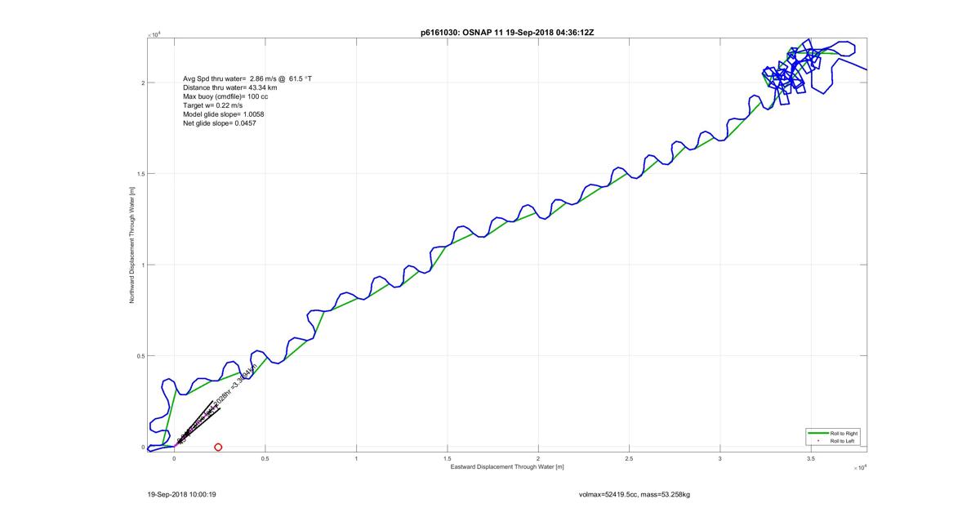Screen dimensions: 980x508
Task: Click the x-axis tick label 3.5
Action: [811, 459]
